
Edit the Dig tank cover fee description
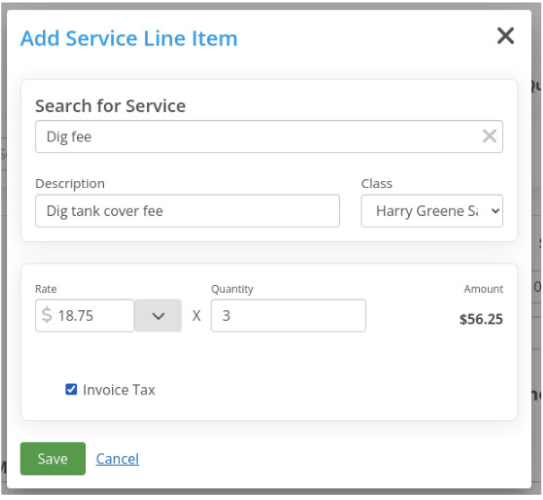187,211
